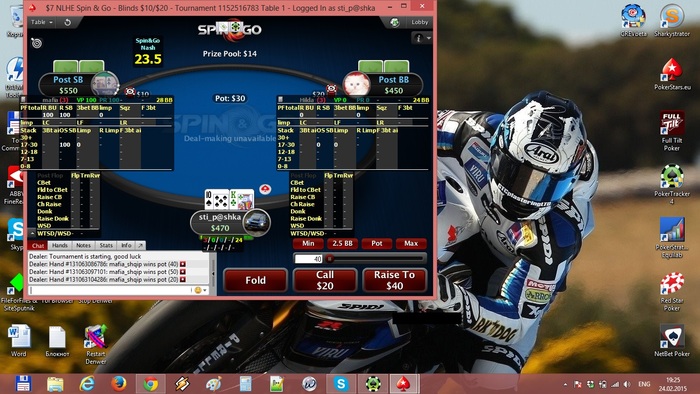This screenshot has height=394, width=700.
Task: Click the King of clubs hole card
Action: [x=242, y=199]
